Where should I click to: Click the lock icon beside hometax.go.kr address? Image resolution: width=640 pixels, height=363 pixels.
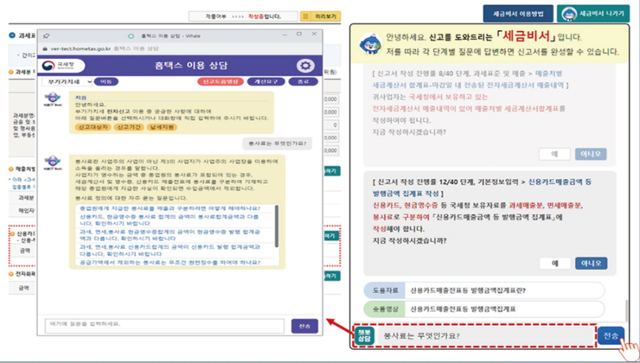point(45,49)
